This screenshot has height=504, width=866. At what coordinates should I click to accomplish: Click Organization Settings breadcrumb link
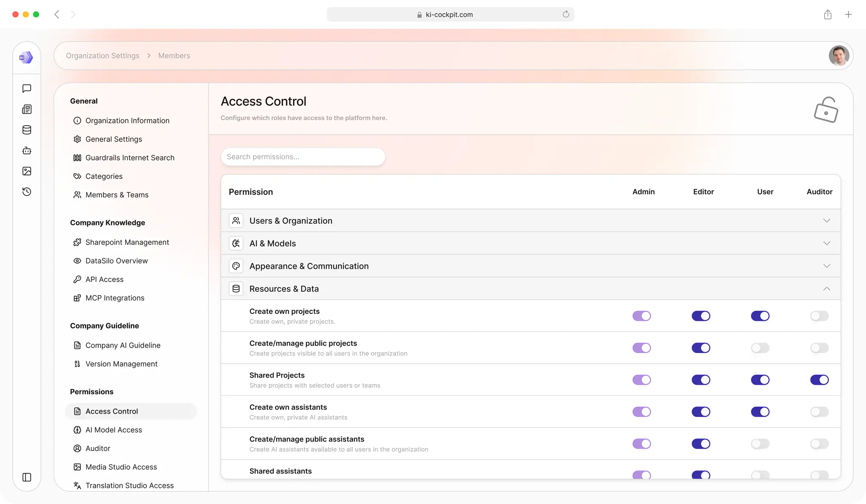[102, 56]
